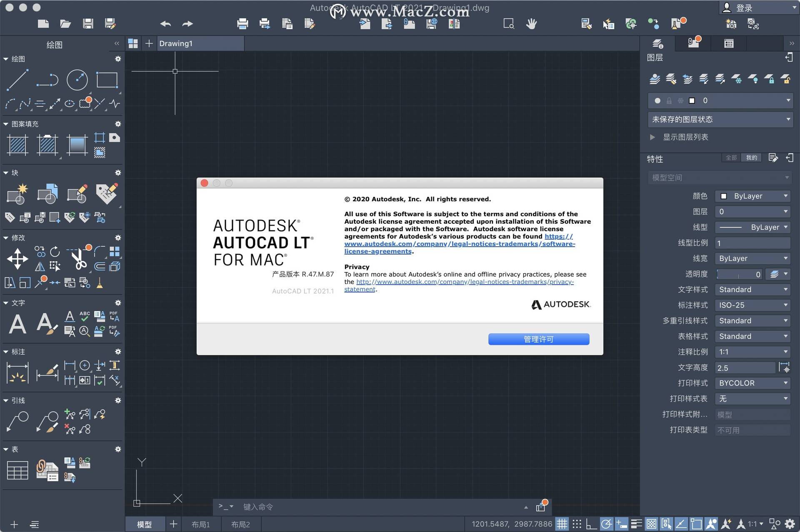
Task: Select the Hatch pattern tool
Action: pos(17,145)
